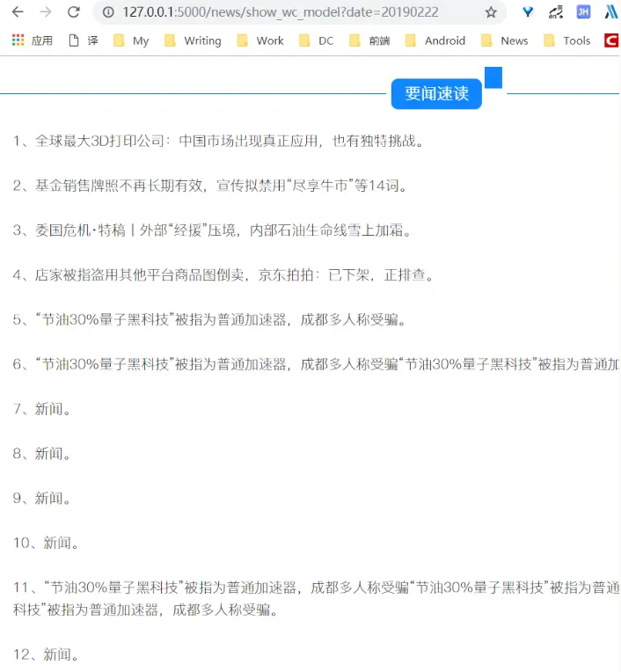Click the small blue square beside 要闻速读

tap(493, 77)
